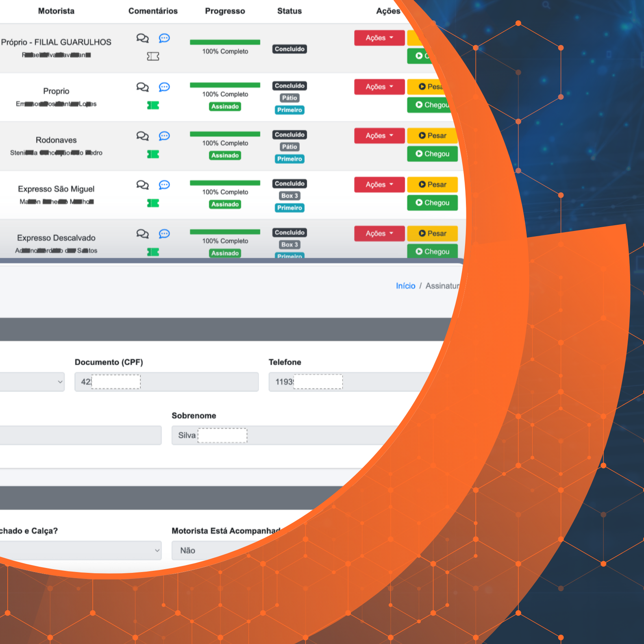Click blue comment icon in Proprio row
Image resolution: width=644 pixels, height=644 pixels.
coord(164,87)
